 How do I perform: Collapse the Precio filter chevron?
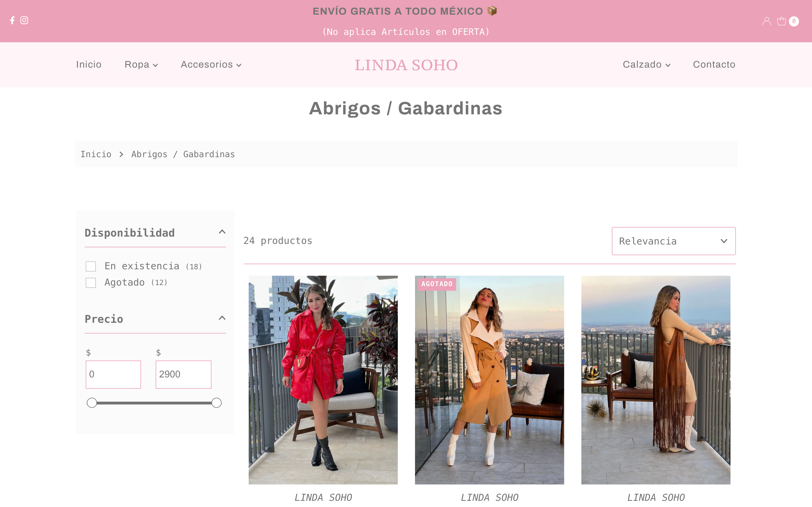pyautogui.click(x=222, y=318)
